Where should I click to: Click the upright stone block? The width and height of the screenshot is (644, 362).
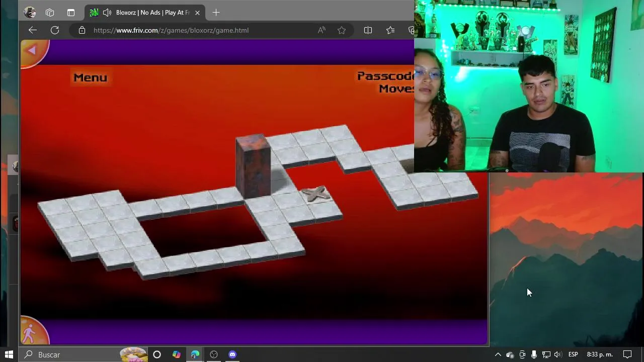click(253, 166)
